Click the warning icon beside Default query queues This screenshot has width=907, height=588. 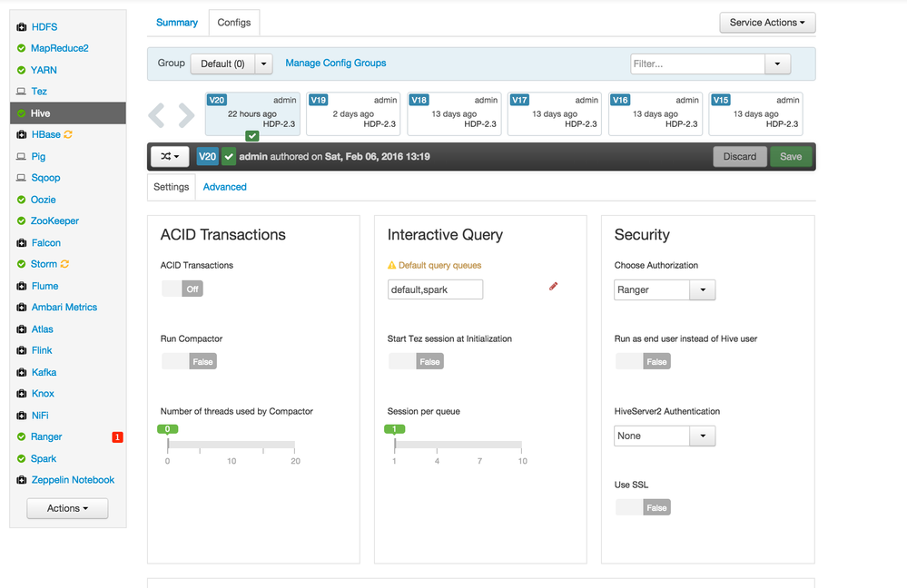(391, 265)
